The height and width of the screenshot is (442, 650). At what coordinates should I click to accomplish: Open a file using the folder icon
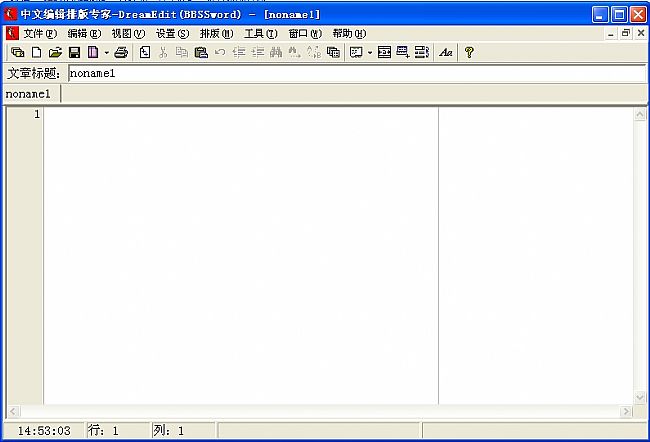tap(55, 52)
